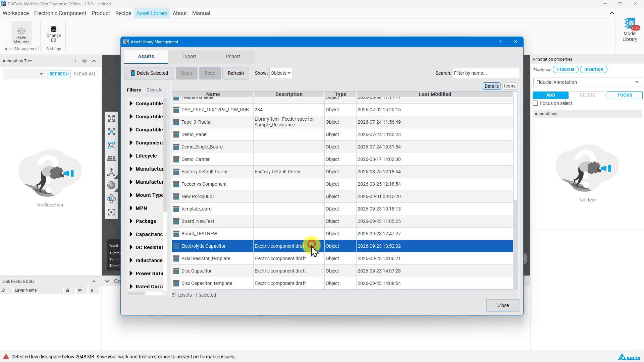The image size is (644, 362).
Task: Switch to Details view
Action: (491, 86)
